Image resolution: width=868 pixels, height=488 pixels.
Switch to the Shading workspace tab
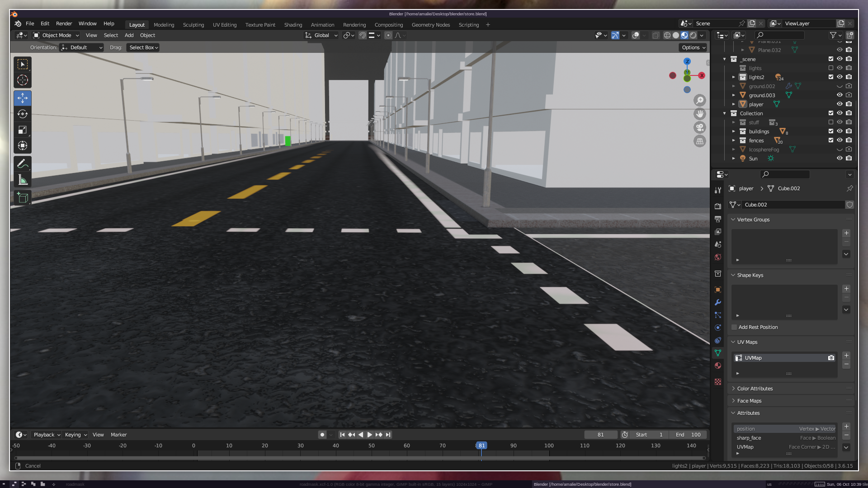coord(292,25)
